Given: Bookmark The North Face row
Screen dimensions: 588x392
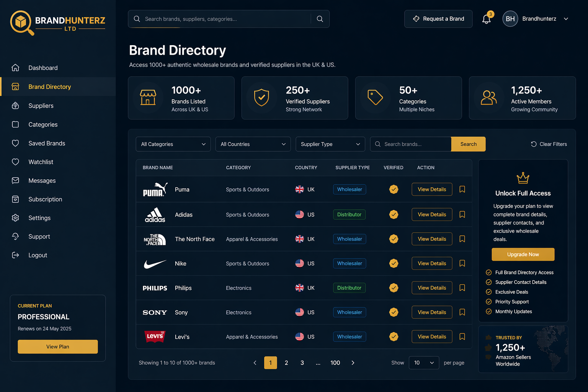Looking at the screenshot, I should click(x=462, y=239).
